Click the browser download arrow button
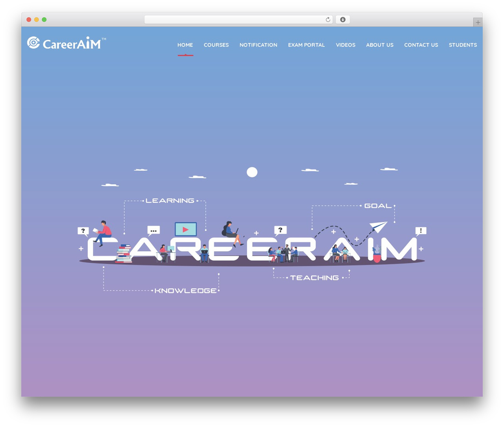This screenshot has height=427, width=504. pyautogui.click(x=343, y=20)
